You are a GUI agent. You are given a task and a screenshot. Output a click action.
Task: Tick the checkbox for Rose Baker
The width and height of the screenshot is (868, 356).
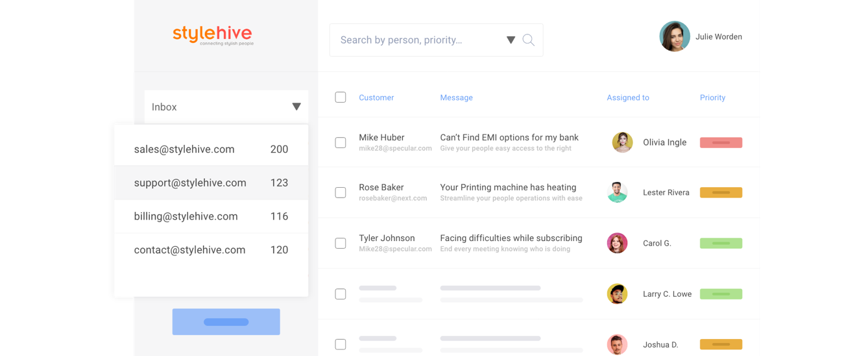point(341,192)
